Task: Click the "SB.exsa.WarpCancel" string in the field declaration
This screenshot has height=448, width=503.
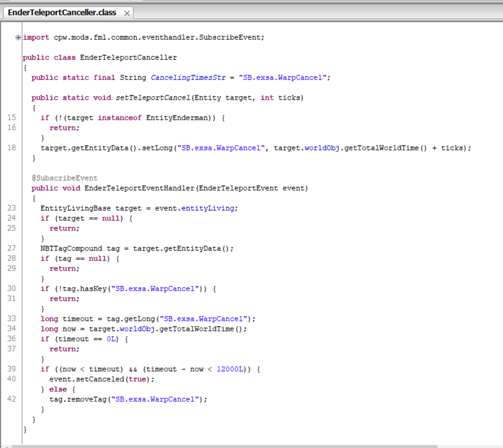Action: click(282, 77)
